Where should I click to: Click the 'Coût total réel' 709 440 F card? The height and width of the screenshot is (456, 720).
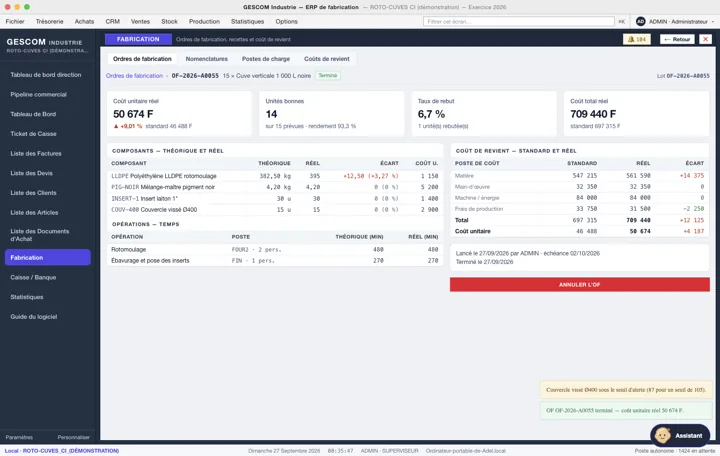(636, 113)
